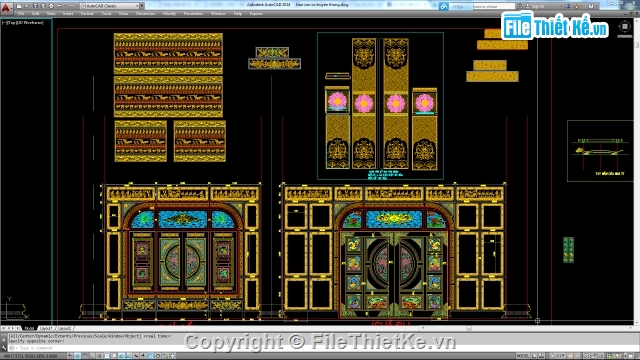
Task: Expand the Help dropdown arrow in title bar
Action: [x=596, y=6]
